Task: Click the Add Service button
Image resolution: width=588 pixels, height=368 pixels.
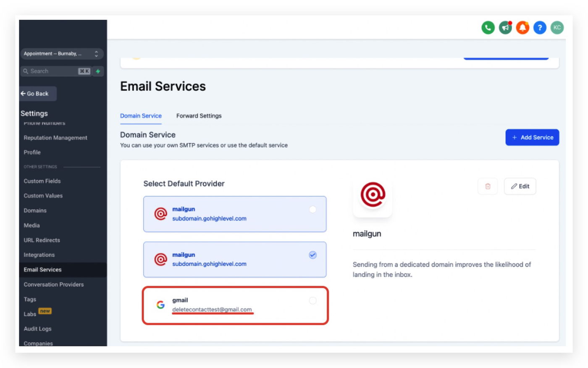Action: point(532,137)
